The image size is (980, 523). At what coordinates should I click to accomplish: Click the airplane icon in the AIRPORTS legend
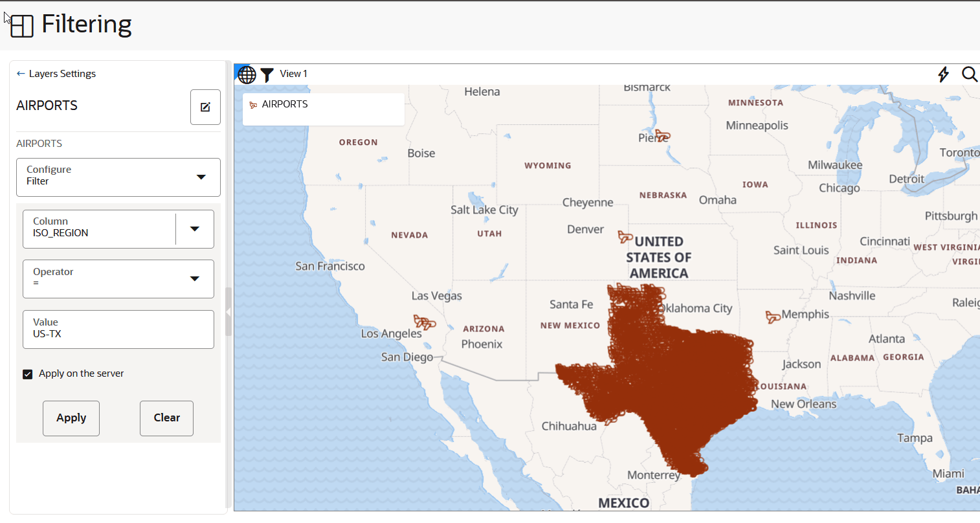[x=252, y=104]
